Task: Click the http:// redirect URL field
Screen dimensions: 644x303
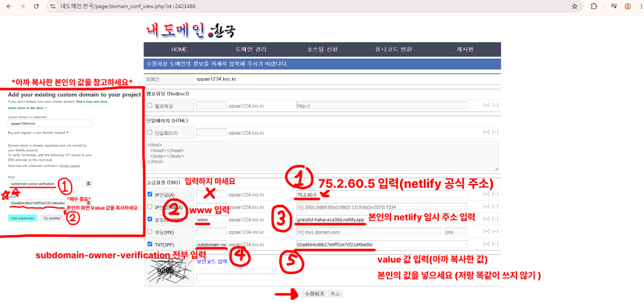Action: [382, 105]
